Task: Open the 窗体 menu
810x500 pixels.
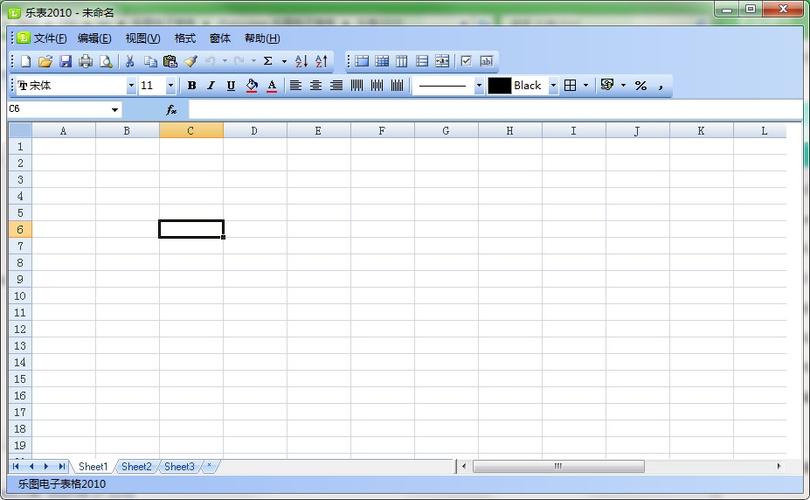Action: [x=220, y=38]
